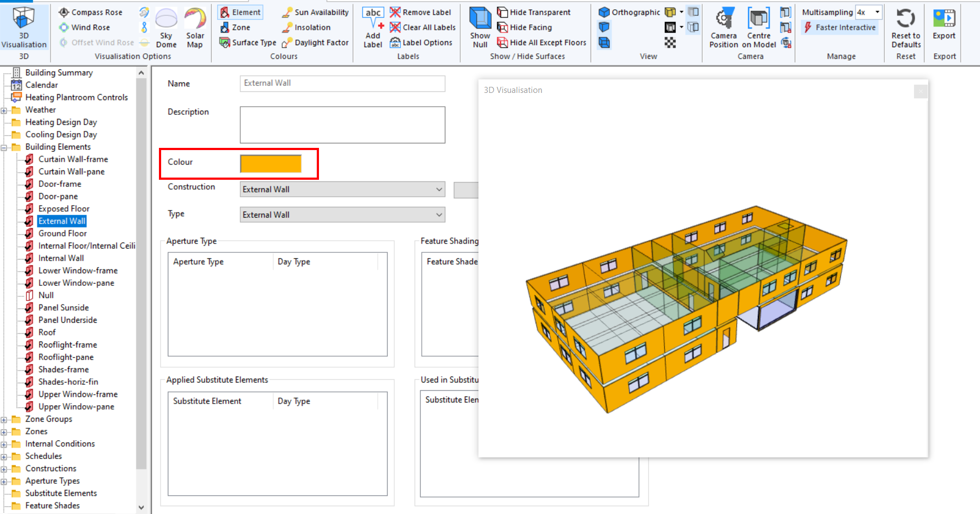Click Clear All Labels
Image resolution: width=980 pixels, height=514 pixels.
click(422, 27)
